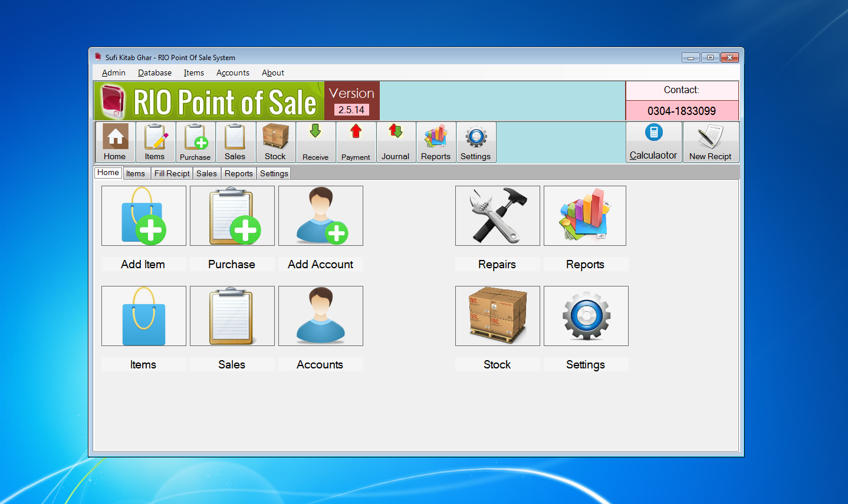Open the About menu
848x504 pixels.
pyautogui.click(x=272, y=73)
